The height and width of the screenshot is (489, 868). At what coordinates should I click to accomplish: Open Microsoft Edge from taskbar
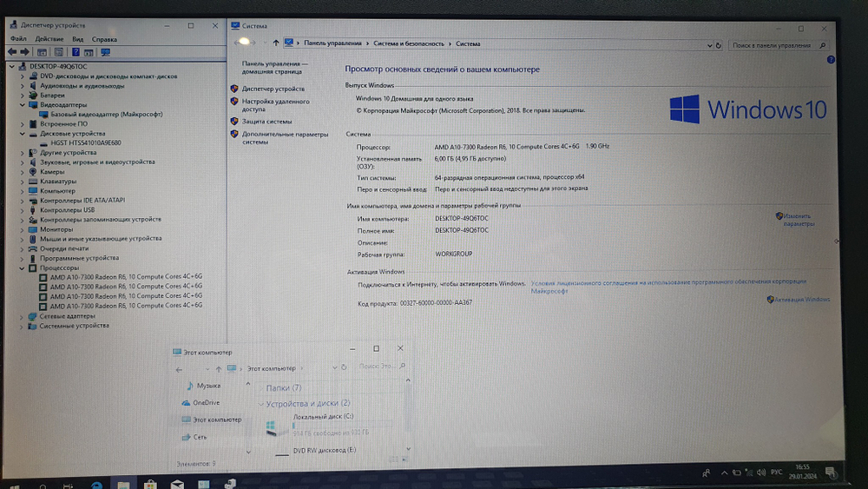(x=97, y=486)
